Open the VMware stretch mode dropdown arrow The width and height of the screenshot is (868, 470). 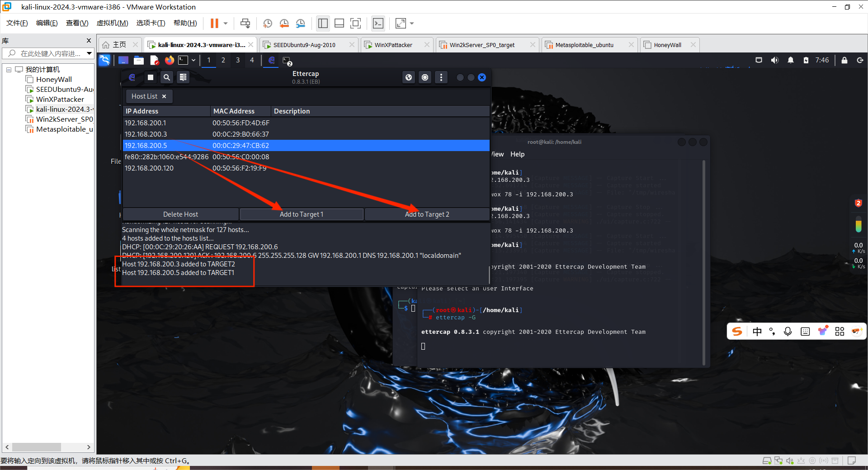point(412,24)
